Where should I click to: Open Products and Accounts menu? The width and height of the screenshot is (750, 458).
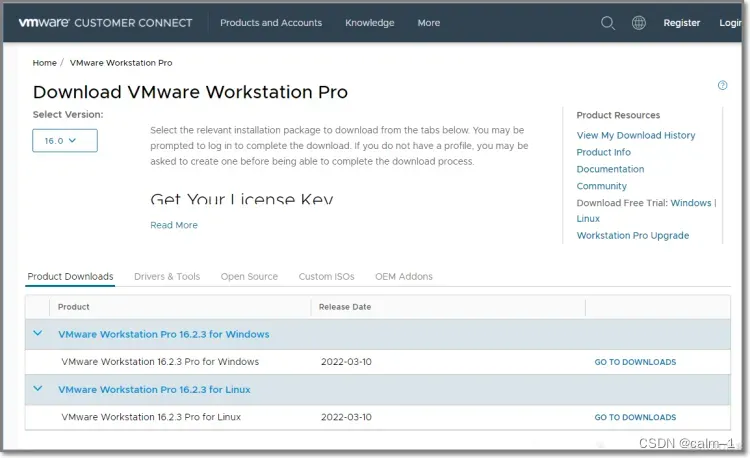[x=271, y=22]
